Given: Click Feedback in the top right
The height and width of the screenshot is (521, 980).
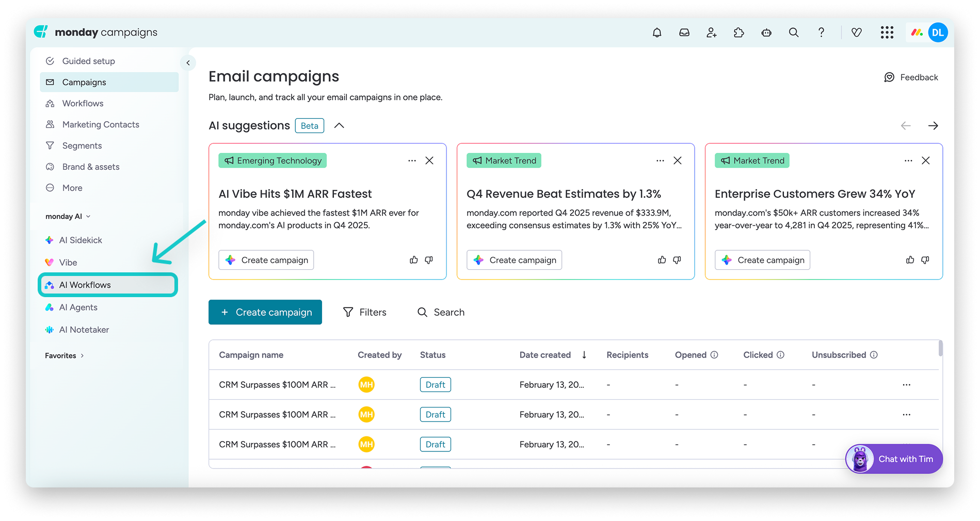Looking at the screenshot, I should click(x=911, y=77).
